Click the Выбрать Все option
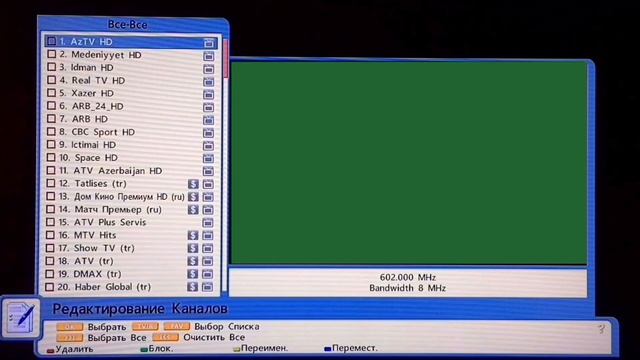640x360 pixels. tap(117, 338)
